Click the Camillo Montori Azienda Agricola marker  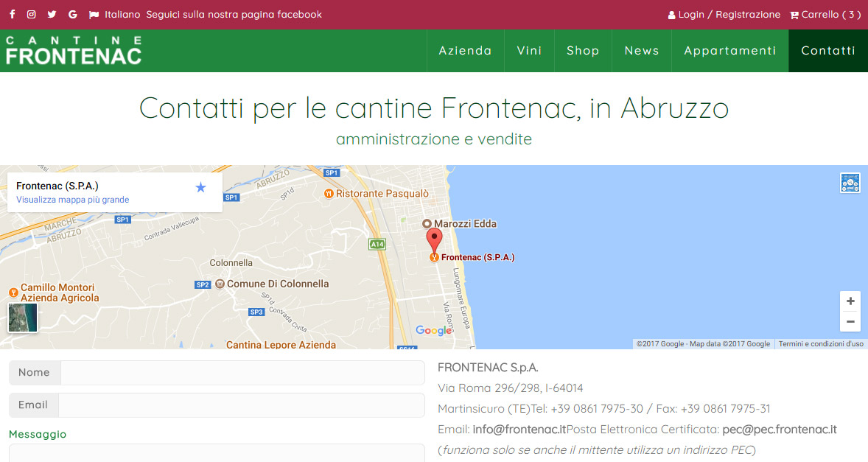pos(14,293)
